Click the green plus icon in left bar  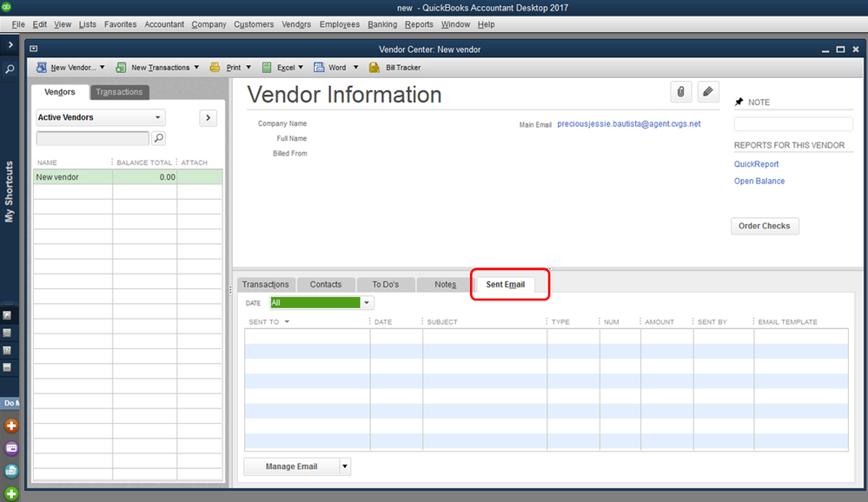pos(11,493)
